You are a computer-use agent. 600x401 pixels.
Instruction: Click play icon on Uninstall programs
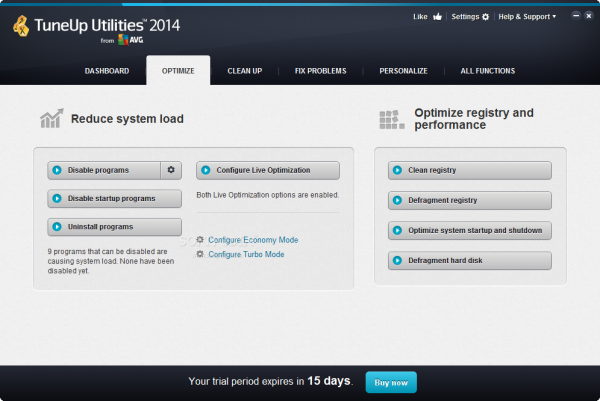point(57,227)
